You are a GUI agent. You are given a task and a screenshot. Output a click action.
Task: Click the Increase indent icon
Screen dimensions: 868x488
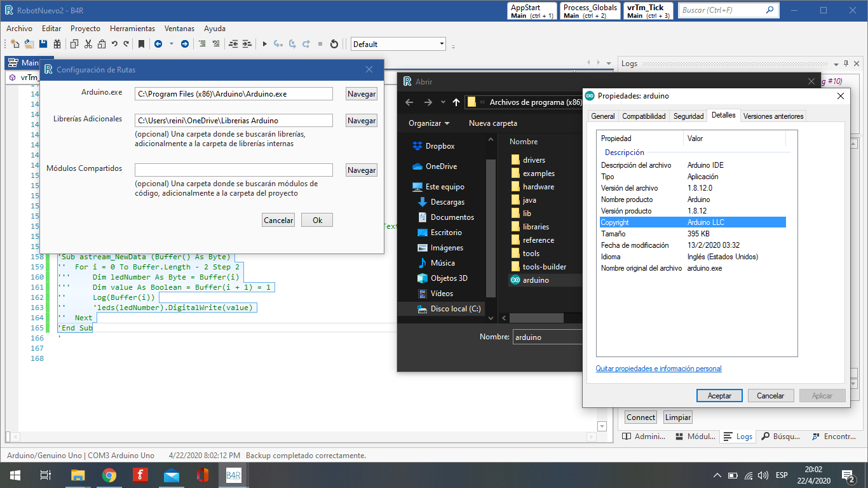pyautogui.click(x=247, y=44)
